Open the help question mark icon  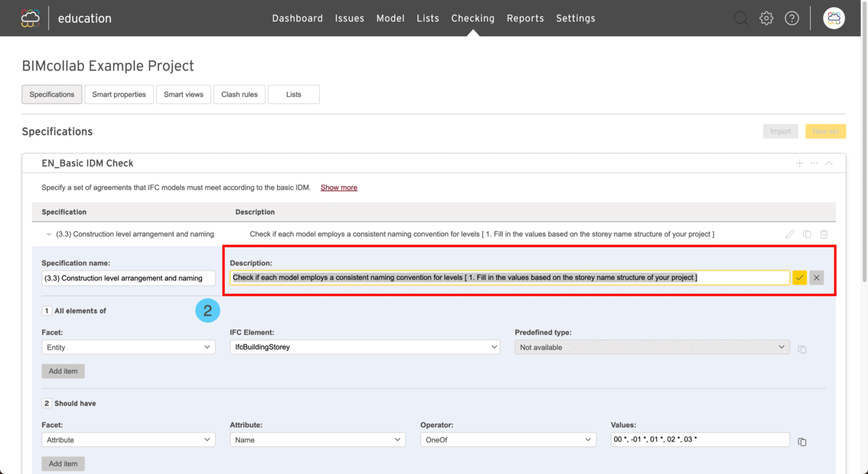click(792, 18)
